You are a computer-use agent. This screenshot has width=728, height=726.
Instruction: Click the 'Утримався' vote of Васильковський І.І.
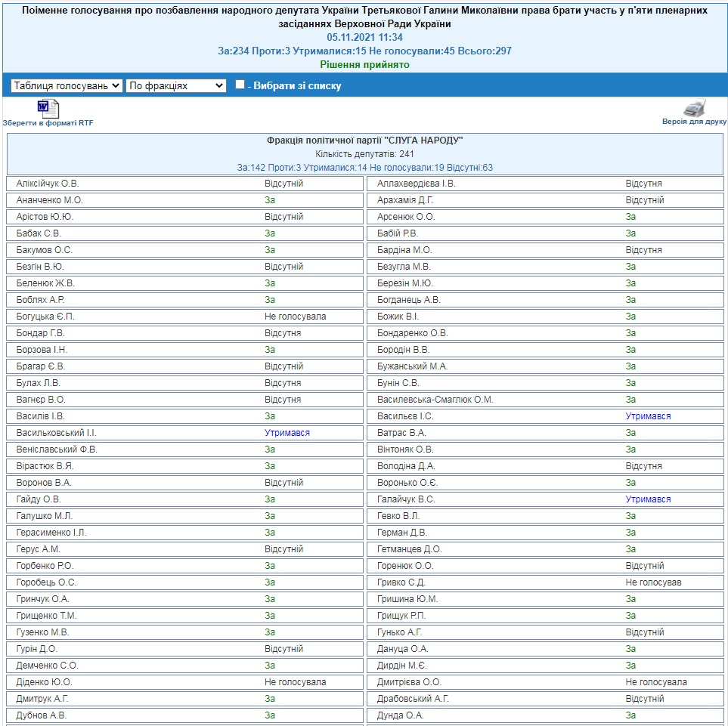click(287, 433)
